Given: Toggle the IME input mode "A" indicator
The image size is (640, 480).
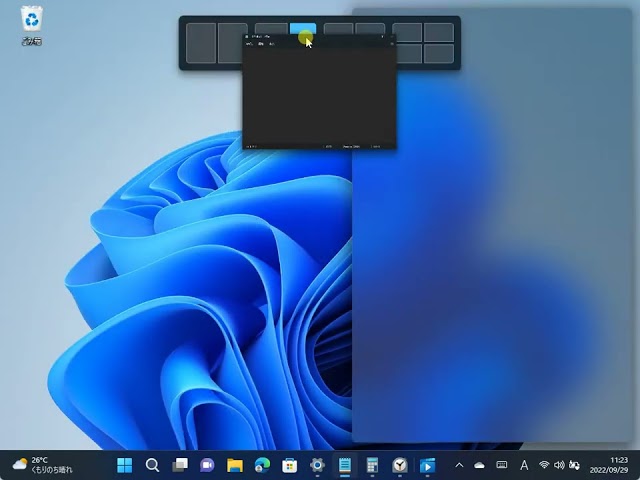Looking at the screenshot, I should point(524,465).
